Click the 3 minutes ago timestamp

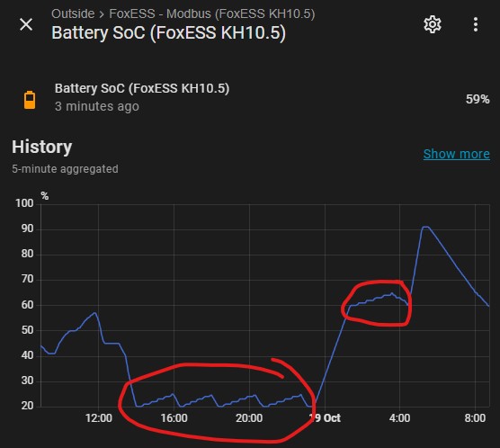pos(97,106)
